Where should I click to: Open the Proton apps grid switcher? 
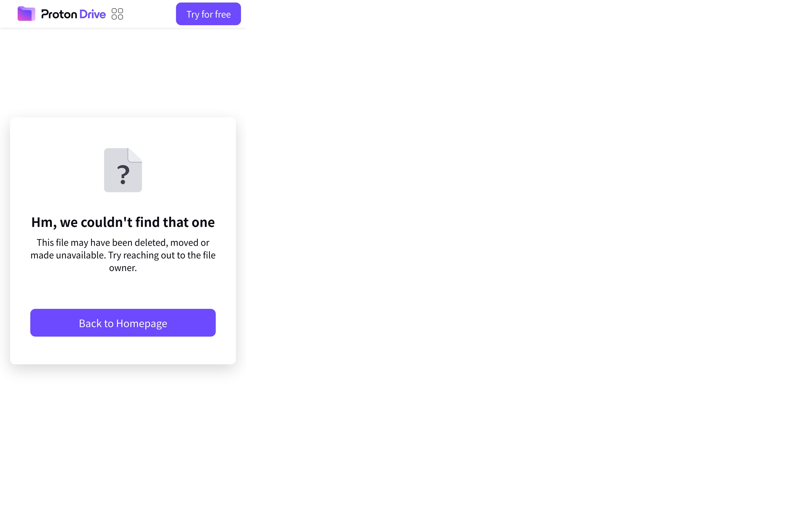point(117,14)
